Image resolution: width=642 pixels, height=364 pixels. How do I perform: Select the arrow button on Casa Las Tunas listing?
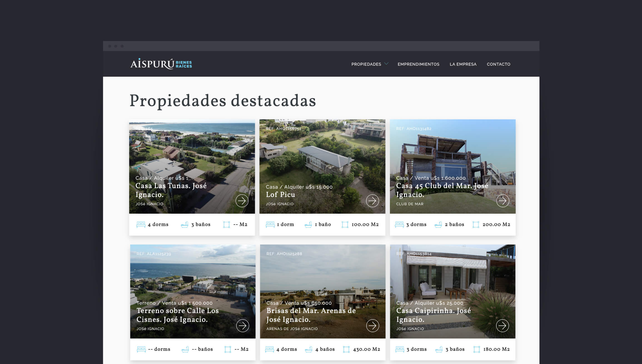coord(242,201)
